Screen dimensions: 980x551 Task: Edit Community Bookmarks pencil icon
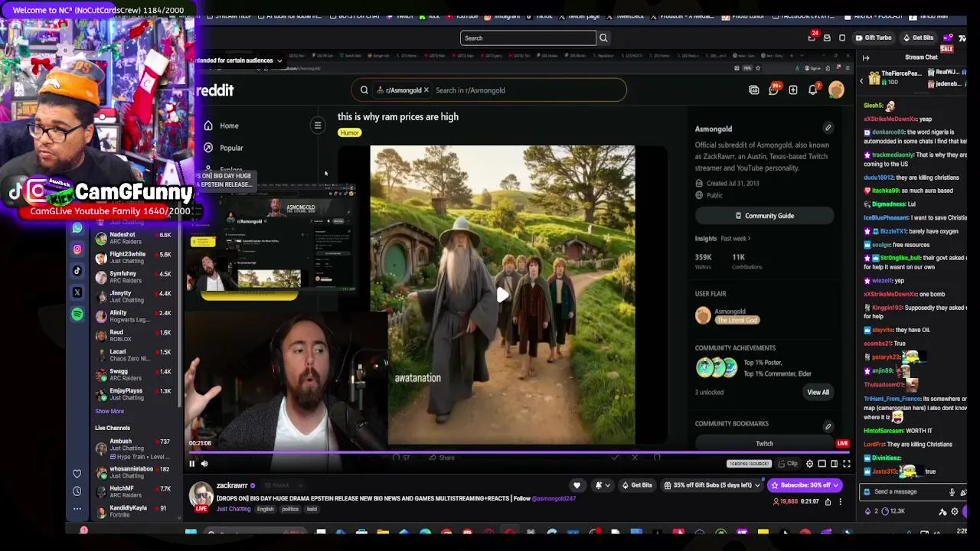click(x=828, y=426)
